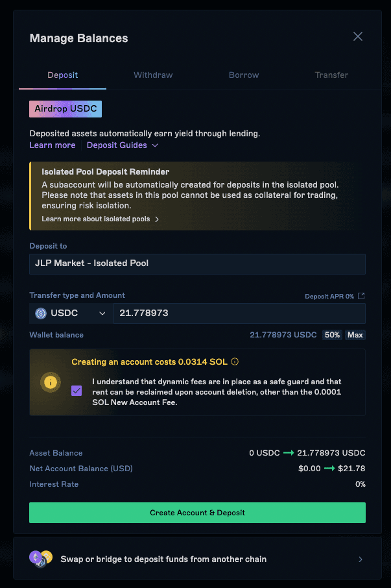Screen dimensions: 391x588
Task: Click the Airdrop USDC button
Action: coord(65,109)
